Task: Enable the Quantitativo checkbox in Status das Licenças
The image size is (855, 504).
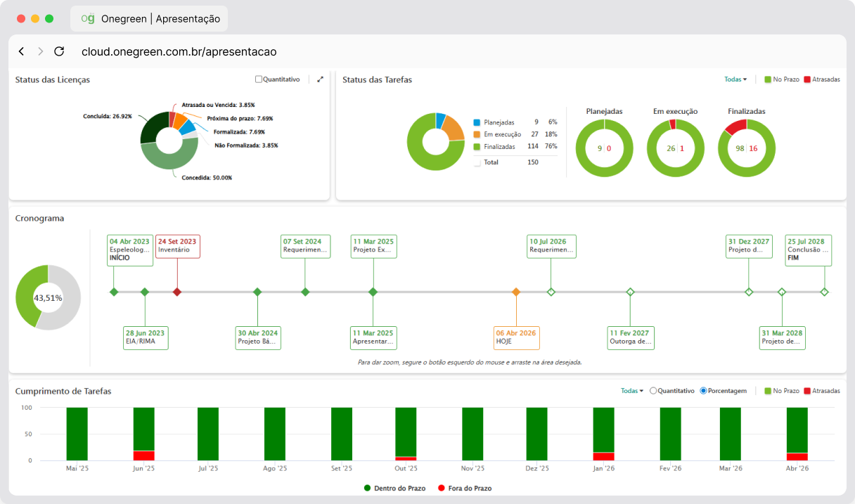Action: 259,79
